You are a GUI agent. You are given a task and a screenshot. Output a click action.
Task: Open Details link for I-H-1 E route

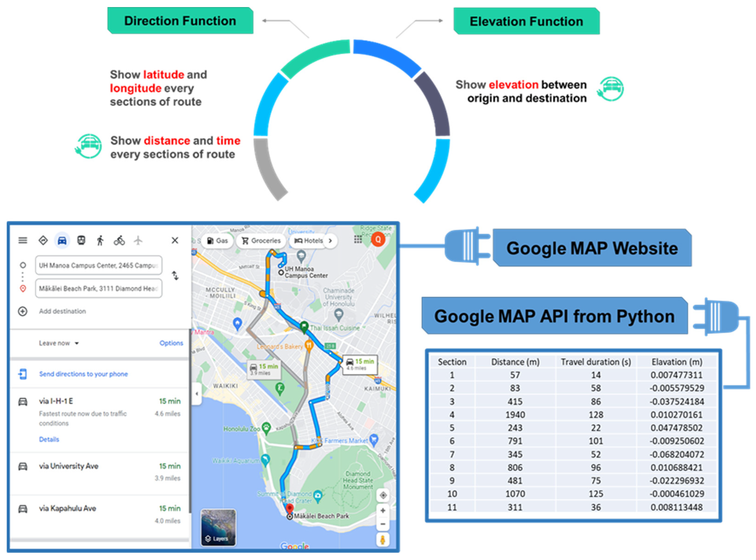(x=49, y=439)
